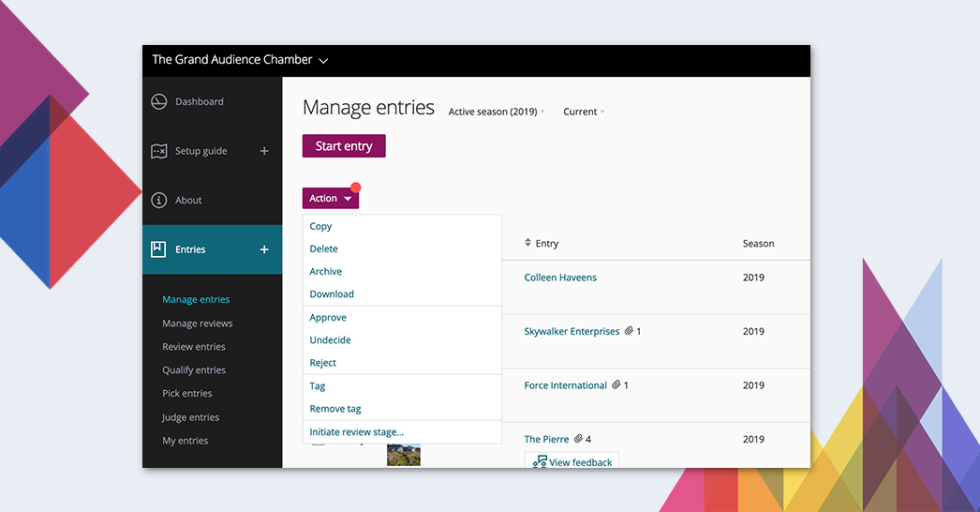Go to Qualify entries in sidebar
The height and width of the screenshot is (512, 980).
coord(194,369)
